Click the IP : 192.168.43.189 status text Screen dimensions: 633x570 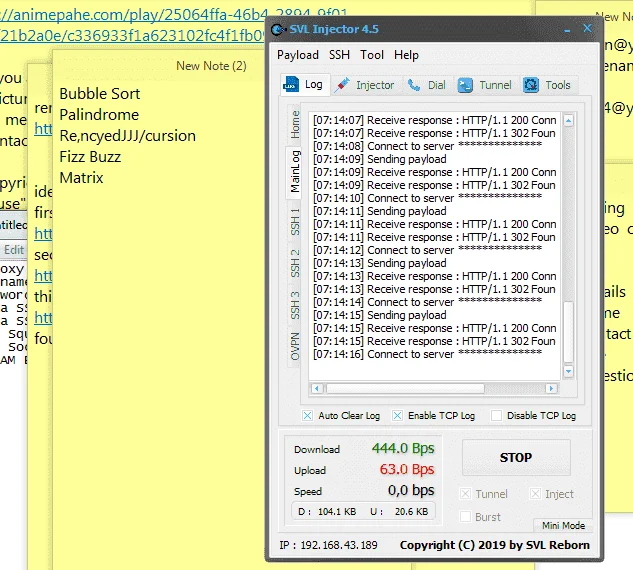click(328, 545)
